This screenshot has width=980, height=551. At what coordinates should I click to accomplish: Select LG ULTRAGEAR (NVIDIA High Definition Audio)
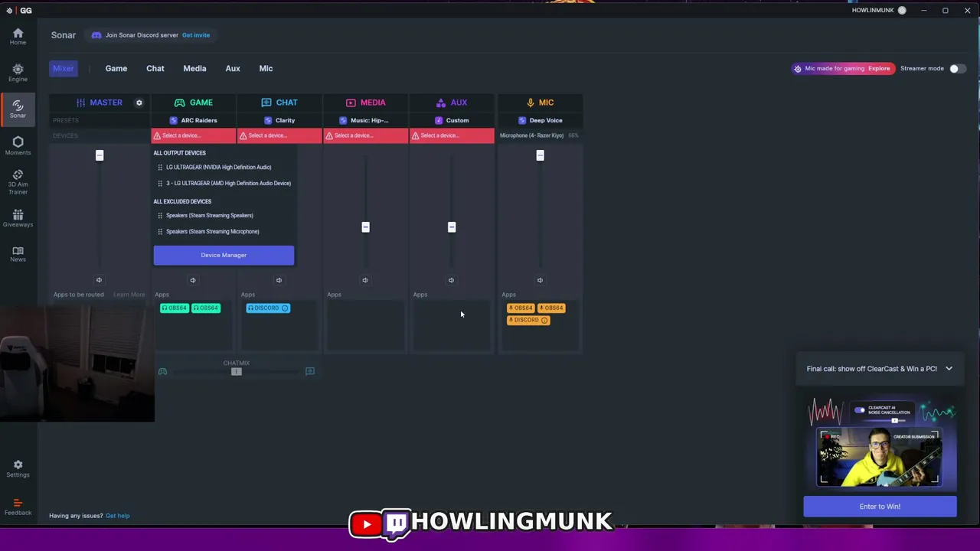218,167
